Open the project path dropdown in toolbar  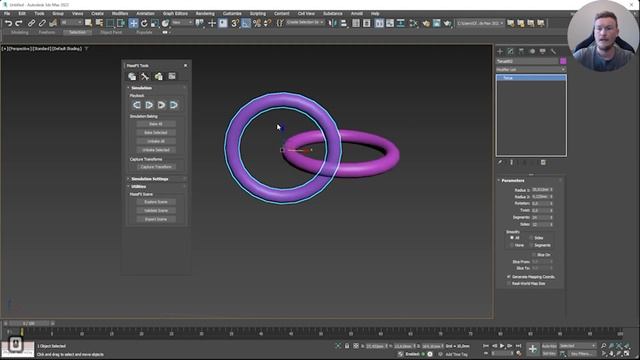(x=480, y=23)
